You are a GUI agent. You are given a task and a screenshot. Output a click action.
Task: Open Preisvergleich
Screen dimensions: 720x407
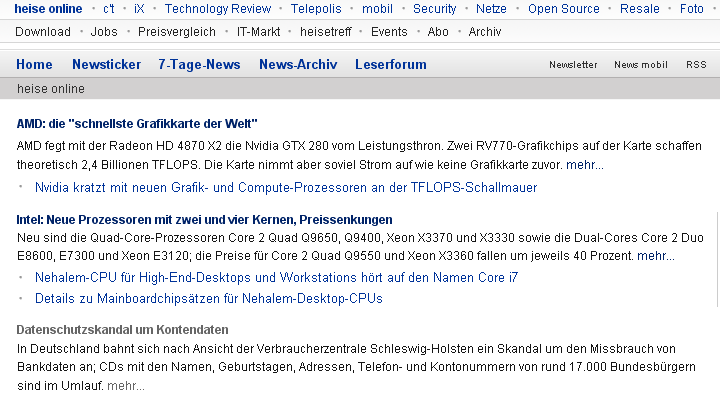177,32
